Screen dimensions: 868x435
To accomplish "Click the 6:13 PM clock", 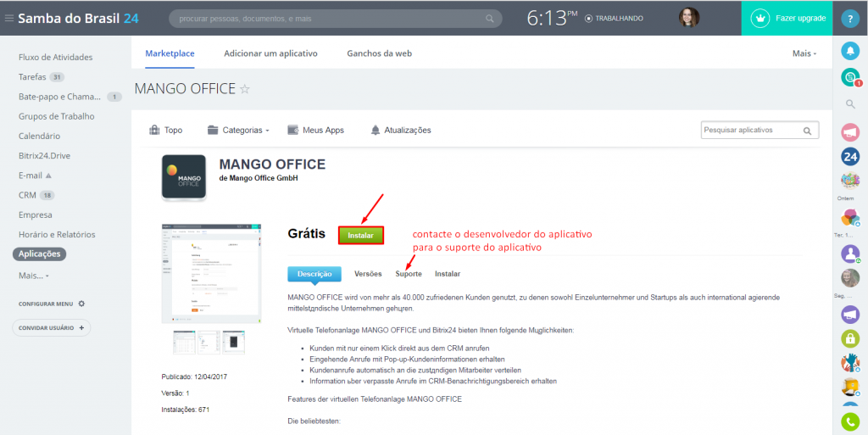I will [553, 19].
